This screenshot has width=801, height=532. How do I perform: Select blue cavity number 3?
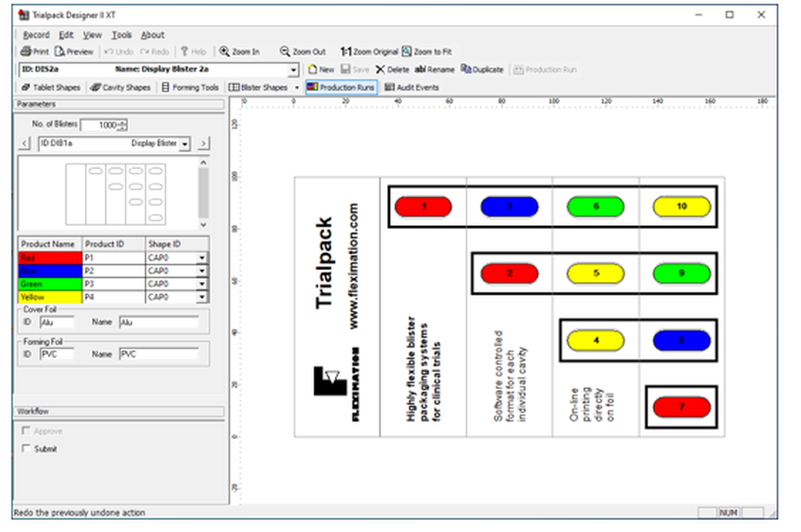click(509, 207)
